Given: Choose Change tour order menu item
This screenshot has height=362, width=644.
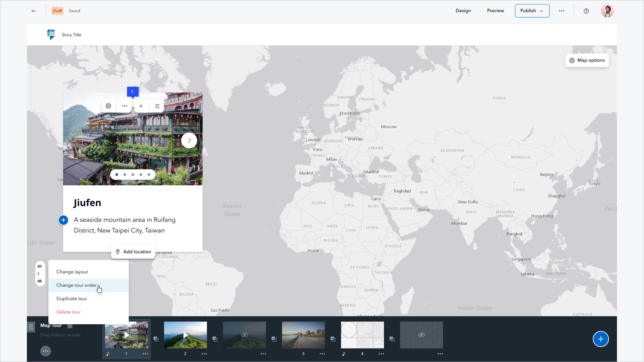Looking at the screenshot, I should tap(76, 285).
